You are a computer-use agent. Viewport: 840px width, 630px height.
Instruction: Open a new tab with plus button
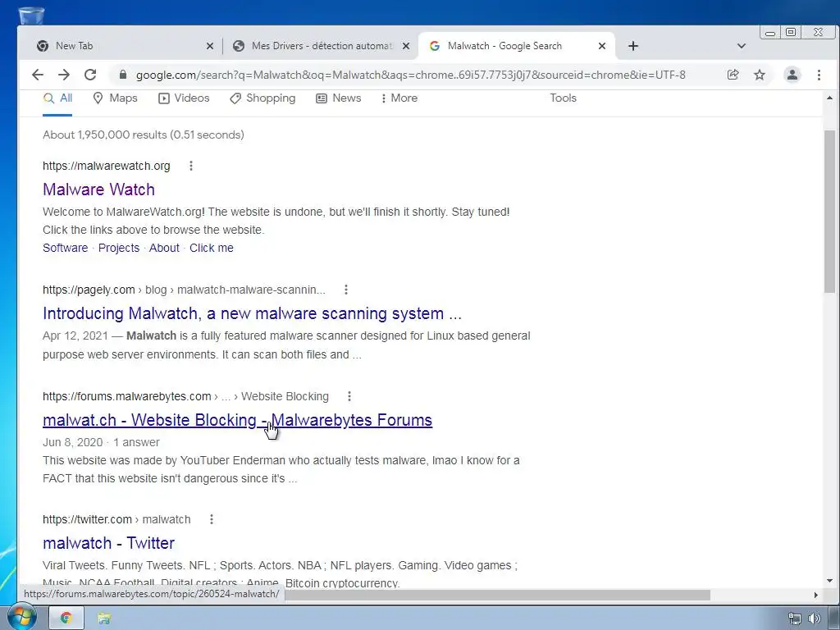click(x=632, y=46)
